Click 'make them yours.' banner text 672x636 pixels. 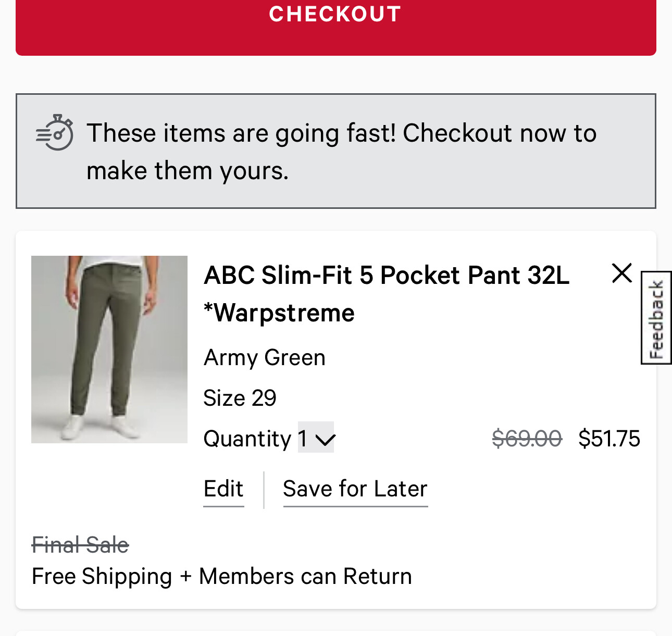point(188,171)
